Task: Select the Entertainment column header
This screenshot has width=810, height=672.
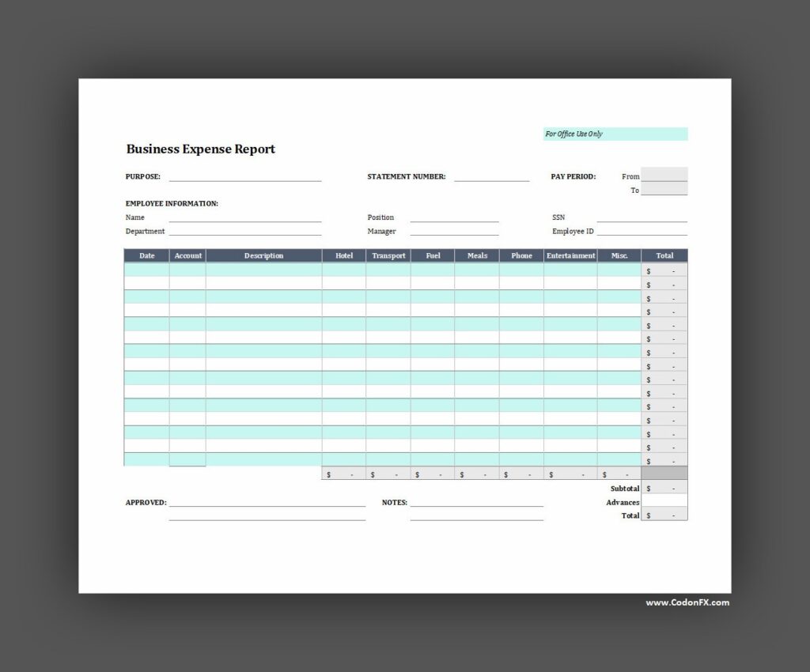Action: coord(570,255)
